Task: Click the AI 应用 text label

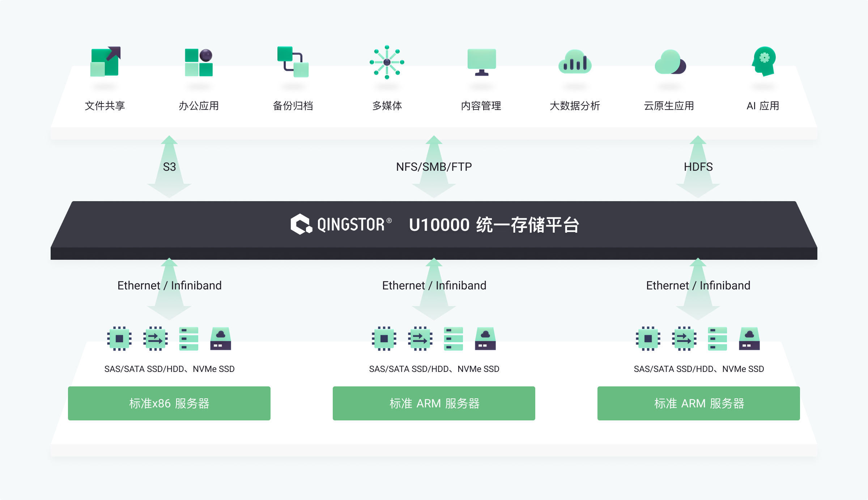Action: [x=763, y=106]
